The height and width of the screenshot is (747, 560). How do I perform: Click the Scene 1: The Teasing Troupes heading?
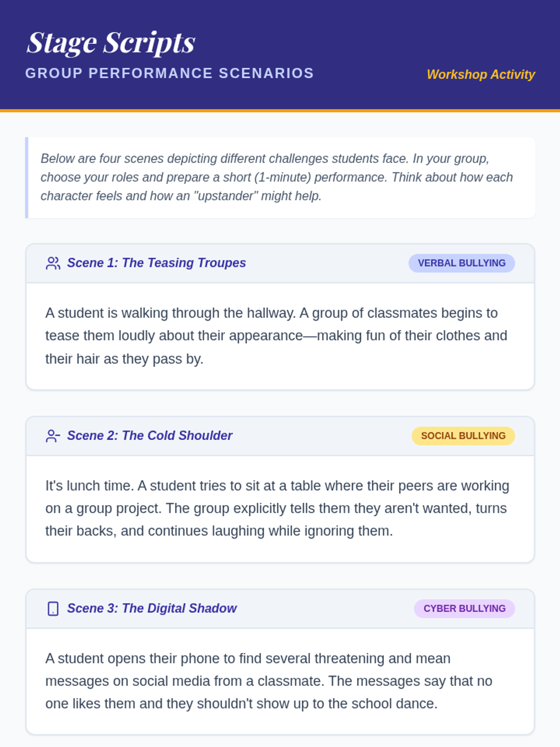(156, 263)
